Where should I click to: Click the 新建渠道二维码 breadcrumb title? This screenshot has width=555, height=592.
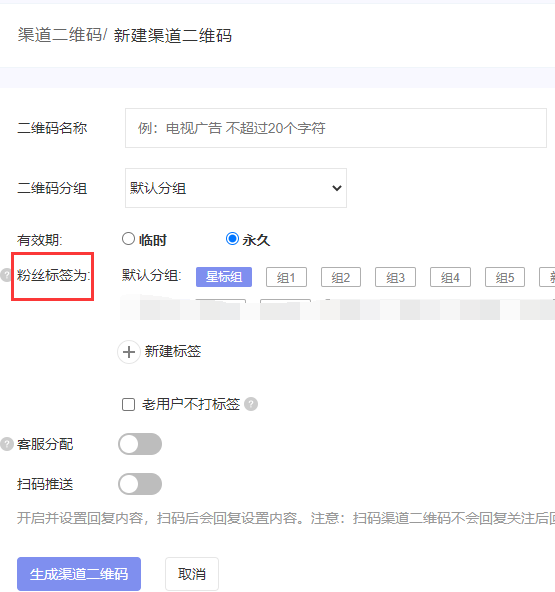(173, 35)
